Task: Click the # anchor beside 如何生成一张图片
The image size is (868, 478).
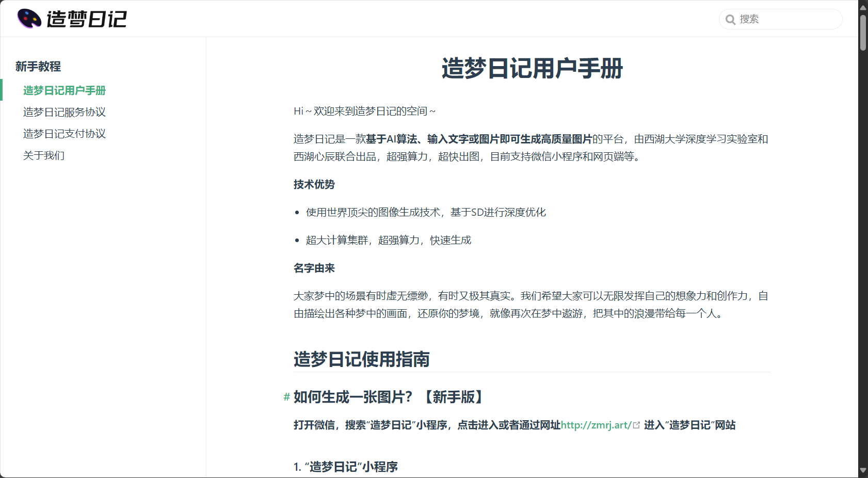Action: coord(286,397)
